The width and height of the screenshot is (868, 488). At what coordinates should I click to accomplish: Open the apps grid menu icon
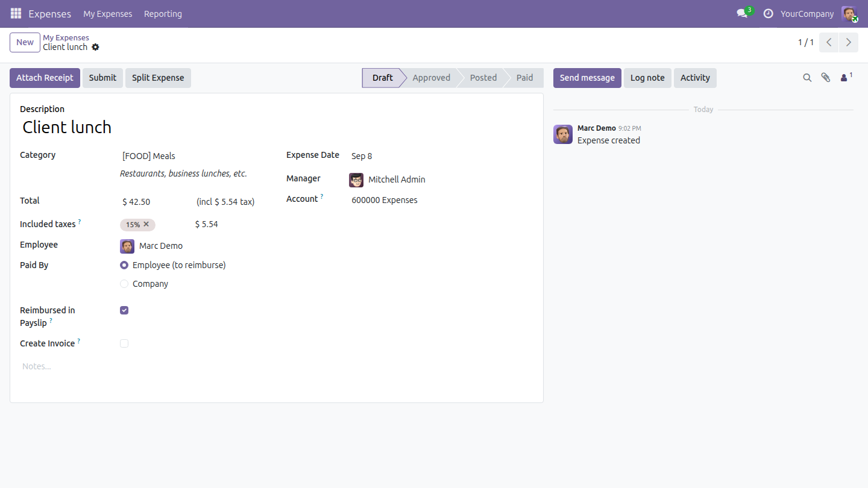pos(16,13)
